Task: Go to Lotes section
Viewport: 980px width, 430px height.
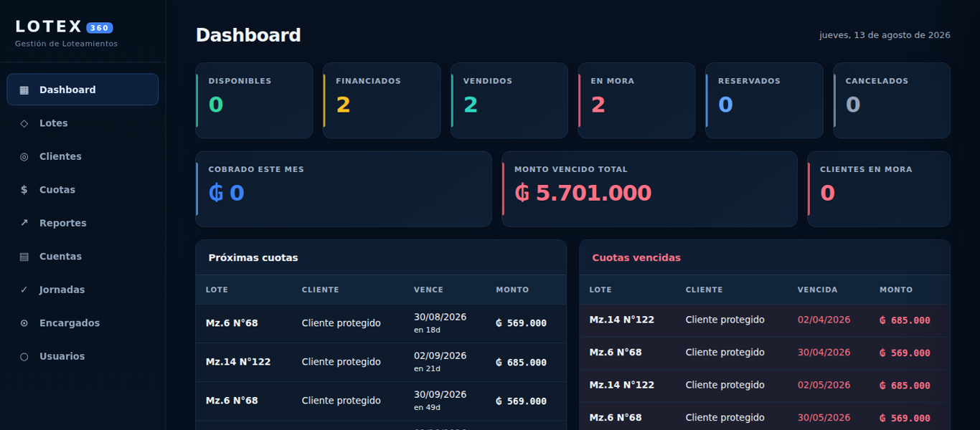Action: tap(83, 123)
